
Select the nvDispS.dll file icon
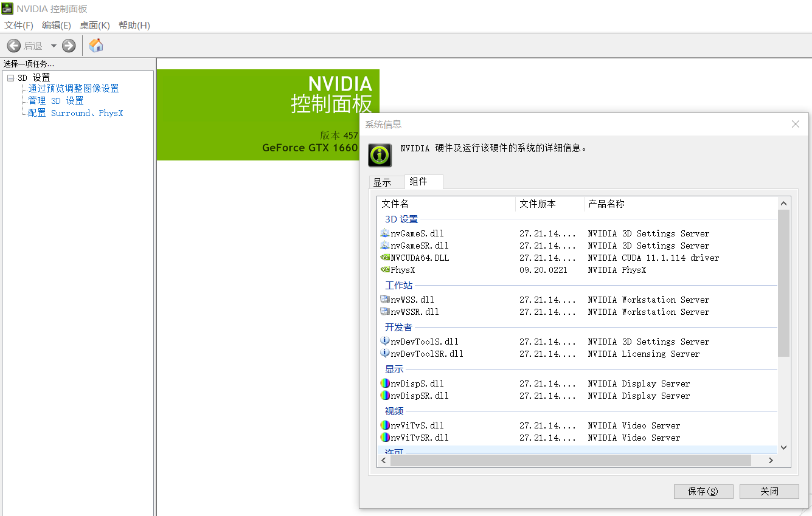point(385,384)
